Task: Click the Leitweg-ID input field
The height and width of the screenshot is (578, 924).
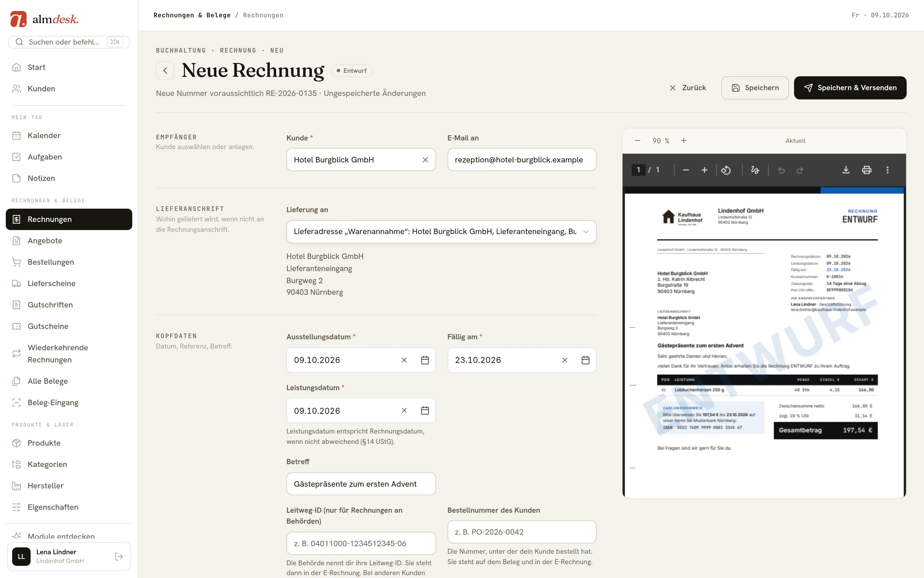Action: (x=361, y=544)
